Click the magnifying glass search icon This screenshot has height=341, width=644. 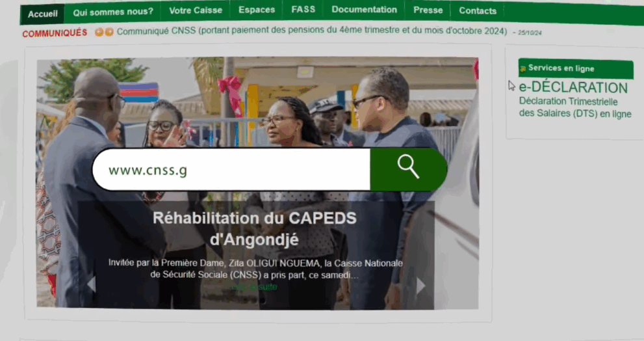pos(408,166)
